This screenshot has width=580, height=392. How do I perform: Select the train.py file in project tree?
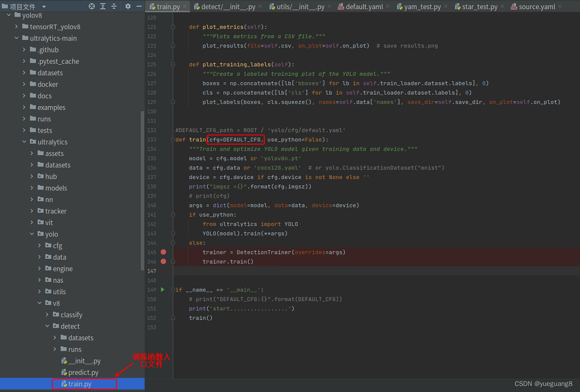pyautogui.click(x=72, y=384)
